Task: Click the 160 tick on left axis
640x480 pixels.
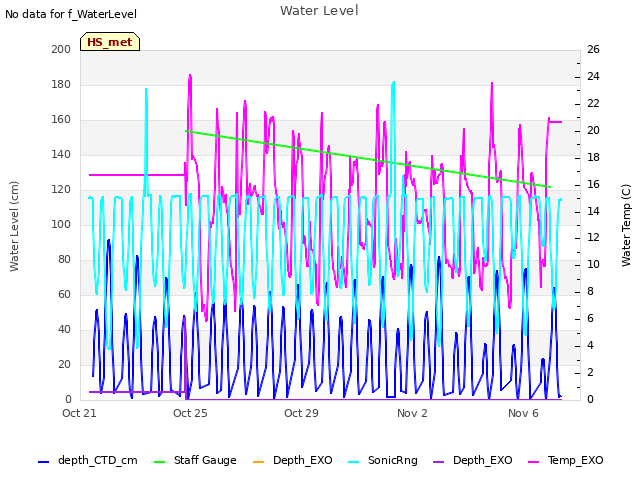Action: pyautogui.click(x=61, y=120)
